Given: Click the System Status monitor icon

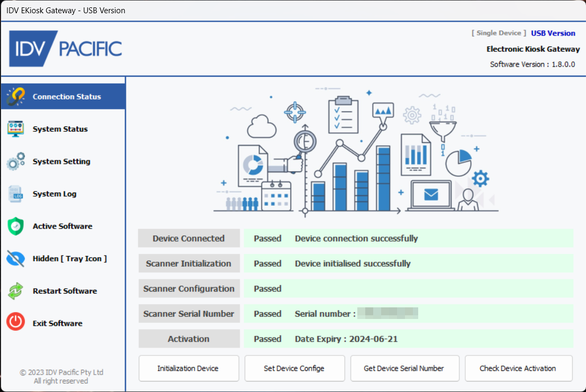Looking at the screenshot, I should [x=16, y=129].
